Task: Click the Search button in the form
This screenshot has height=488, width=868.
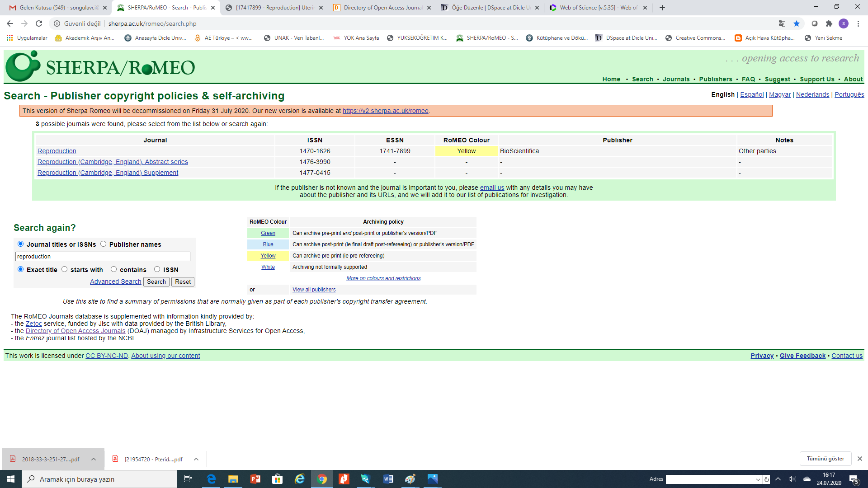Action: [156, 282]
